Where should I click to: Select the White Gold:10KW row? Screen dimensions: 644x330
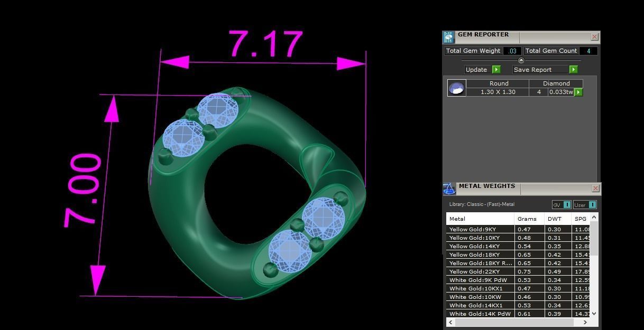(518, 297)
